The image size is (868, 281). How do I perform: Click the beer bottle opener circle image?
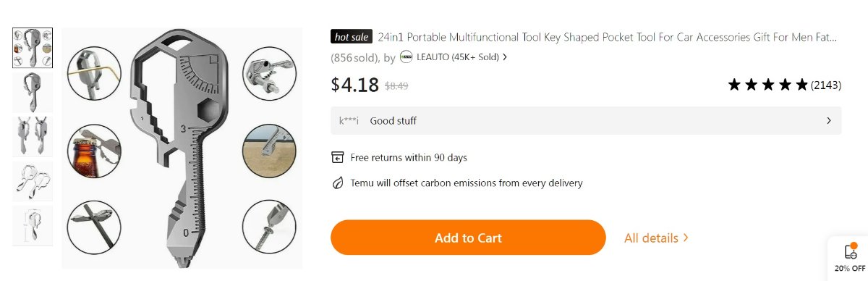click(93, 150)
